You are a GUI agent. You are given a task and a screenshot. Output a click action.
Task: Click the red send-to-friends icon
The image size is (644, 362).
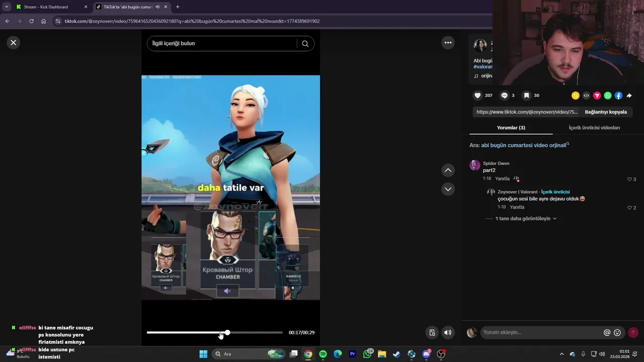point(597,96)
